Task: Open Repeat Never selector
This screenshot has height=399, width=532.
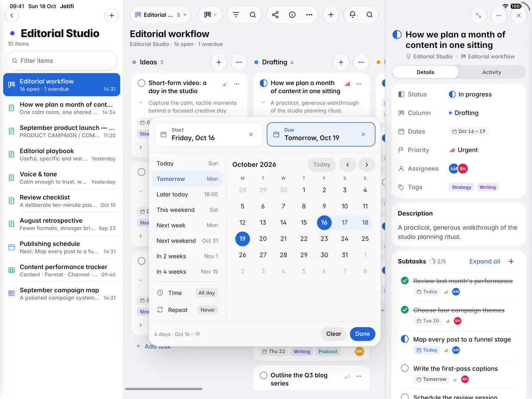Action: click(207, 310)
